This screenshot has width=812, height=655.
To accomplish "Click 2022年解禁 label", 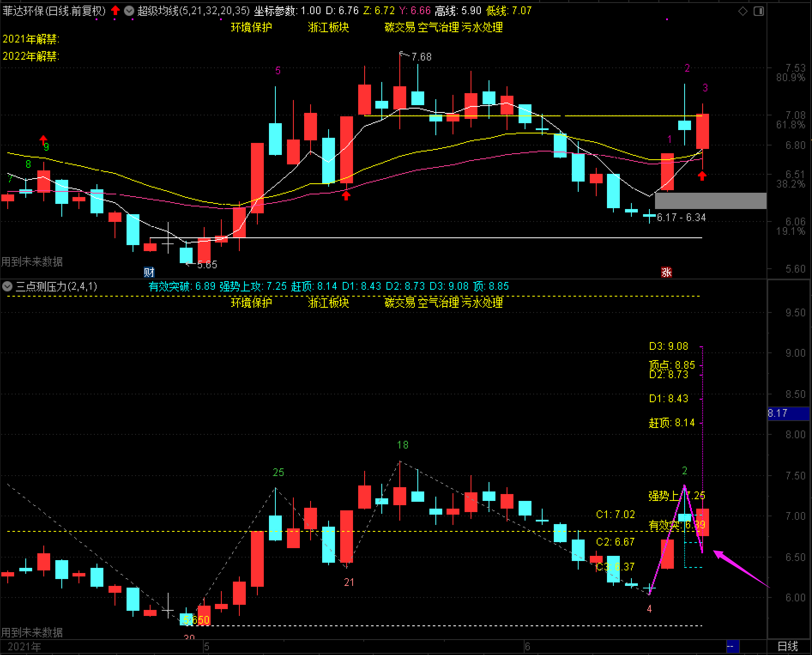I will tap(31, 56).
